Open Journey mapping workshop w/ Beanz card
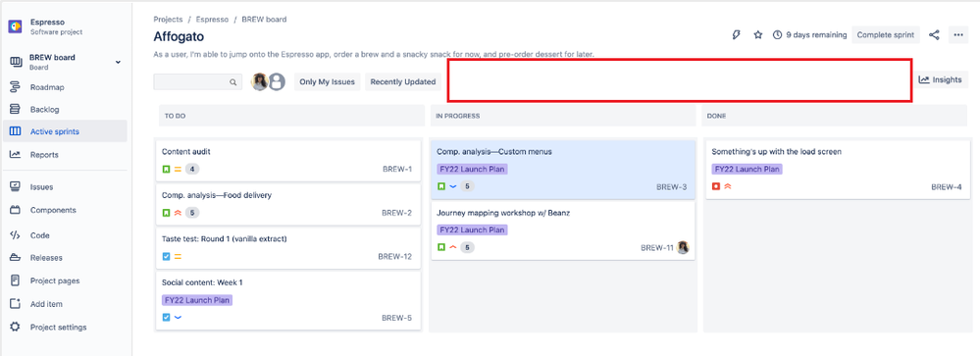The height and width of the screenshot is (356, 980). click(x=563, y=230)
